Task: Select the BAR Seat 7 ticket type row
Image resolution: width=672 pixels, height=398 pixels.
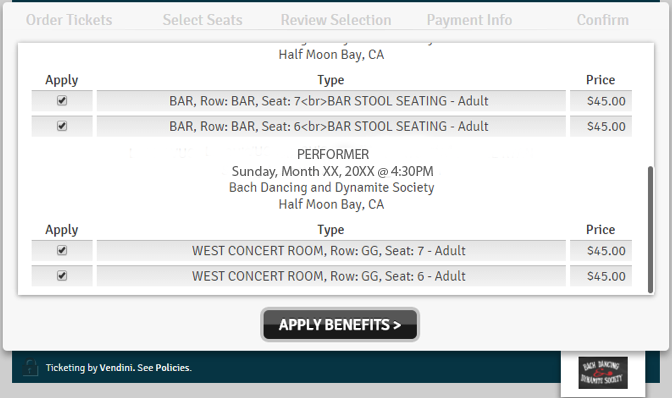Action: (331, 101)
